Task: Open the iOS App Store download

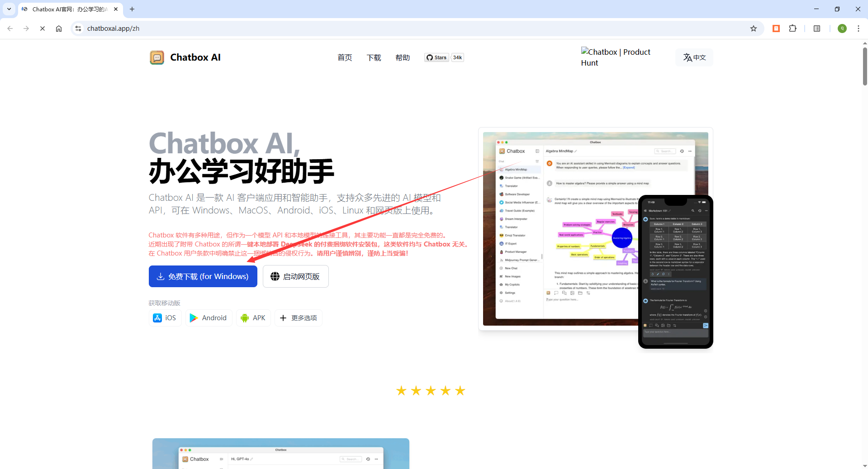Action: tap(165, 318)
